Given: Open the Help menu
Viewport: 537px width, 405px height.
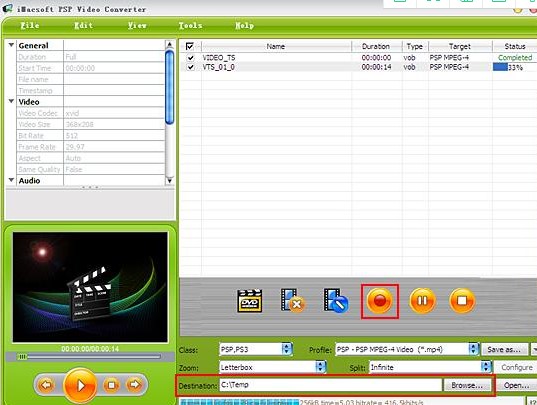Looking at the screenshot, I should [245, 25].
